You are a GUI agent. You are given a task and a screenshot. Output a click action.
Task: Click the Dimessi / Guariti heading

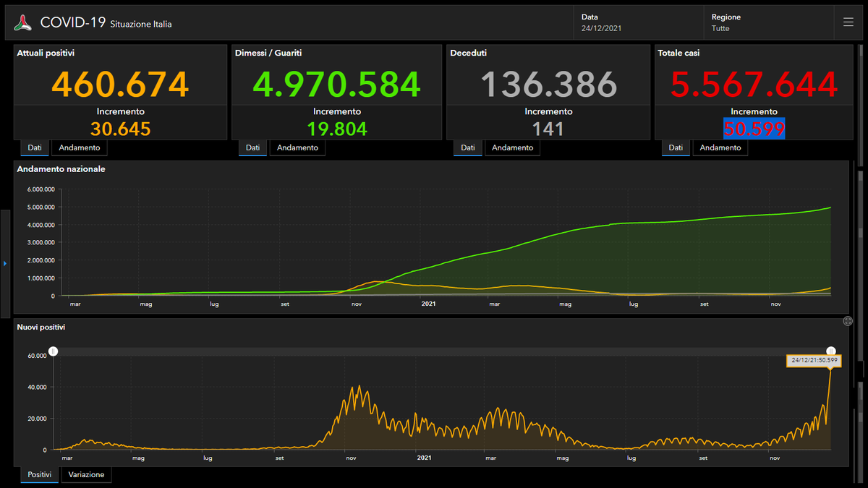268,53
